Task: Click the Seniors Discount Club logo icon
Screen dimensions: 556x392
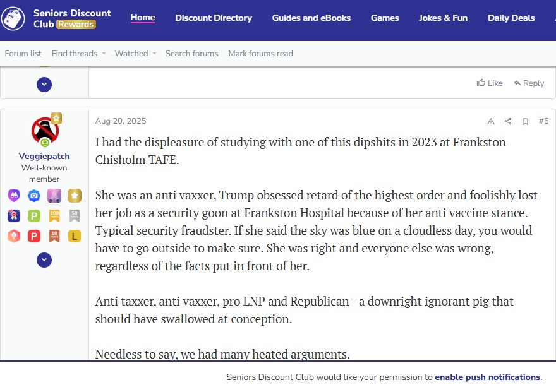Action: pos(13,18)
